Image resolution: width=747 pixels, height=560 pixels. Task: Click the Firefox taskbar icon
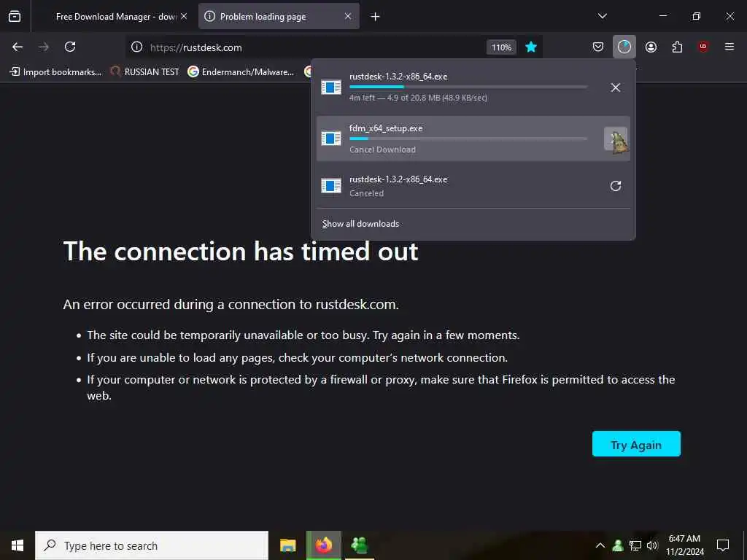point(323,545)
